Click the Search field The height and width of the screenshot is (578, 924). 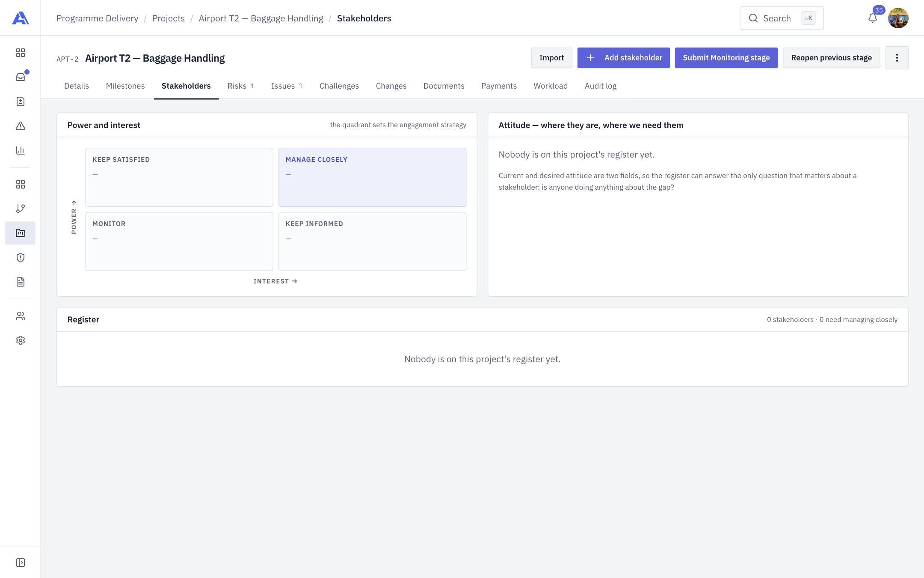782,18
